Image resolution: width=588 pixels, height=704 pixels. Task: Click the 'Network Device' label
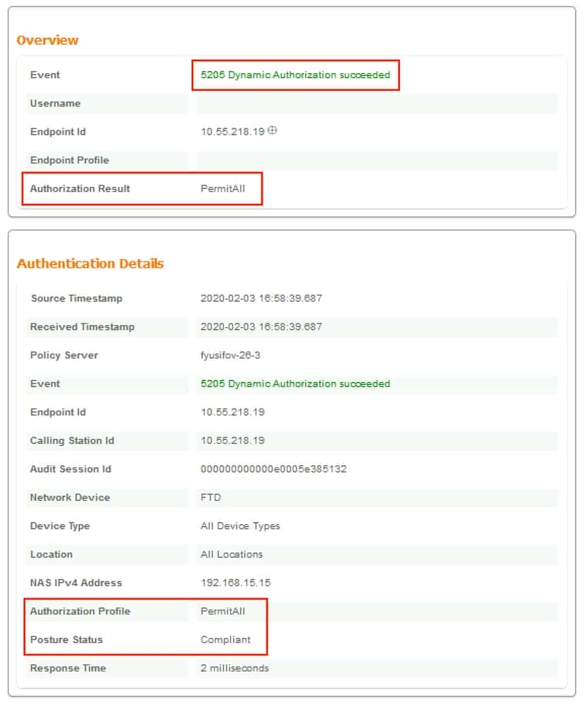tap(70, 498)
